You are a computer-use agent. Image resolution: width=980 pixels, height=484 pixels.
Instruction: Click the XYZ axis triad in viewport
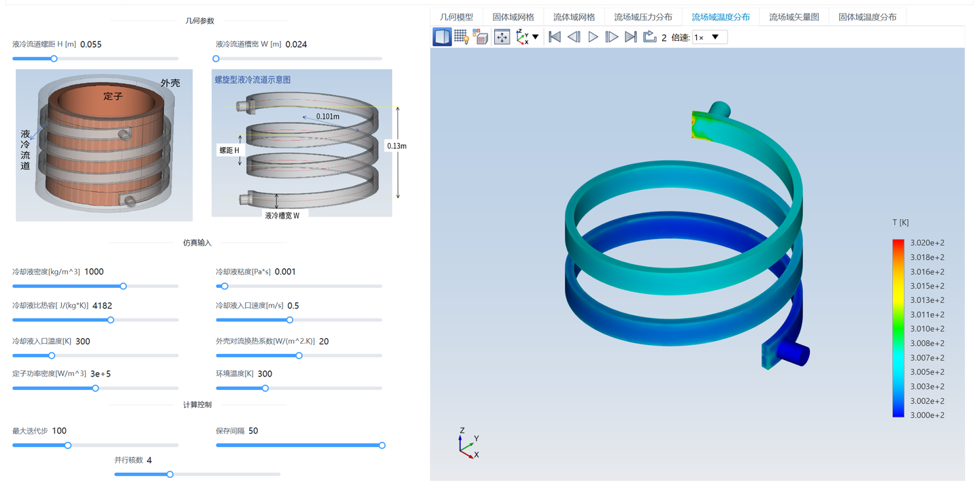click(x=468, y=444)
